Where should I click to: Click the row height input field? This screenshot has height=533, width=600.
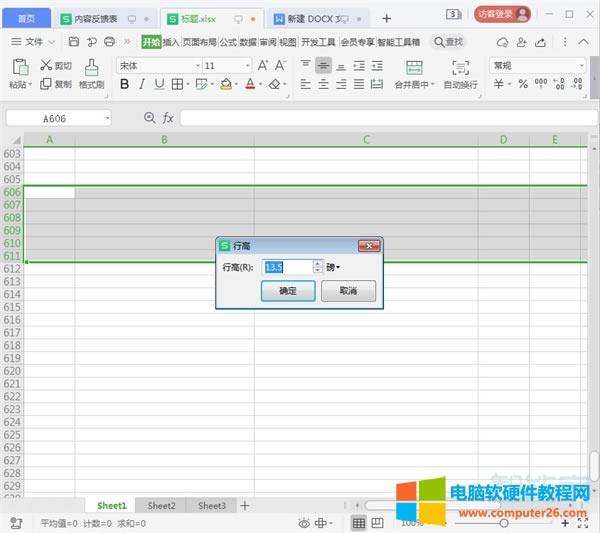(x=285, y=267)
